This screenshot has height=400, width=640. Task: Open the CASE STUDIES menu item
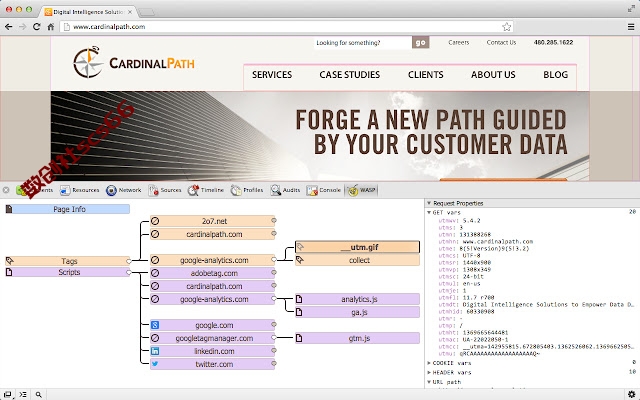(x=349, y=75)
